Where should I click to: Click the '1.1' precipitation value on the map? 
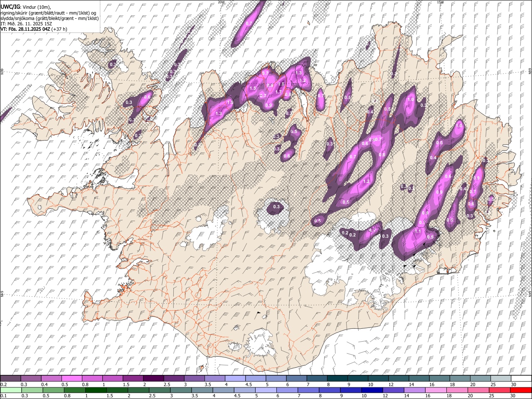tap(418, 231)
